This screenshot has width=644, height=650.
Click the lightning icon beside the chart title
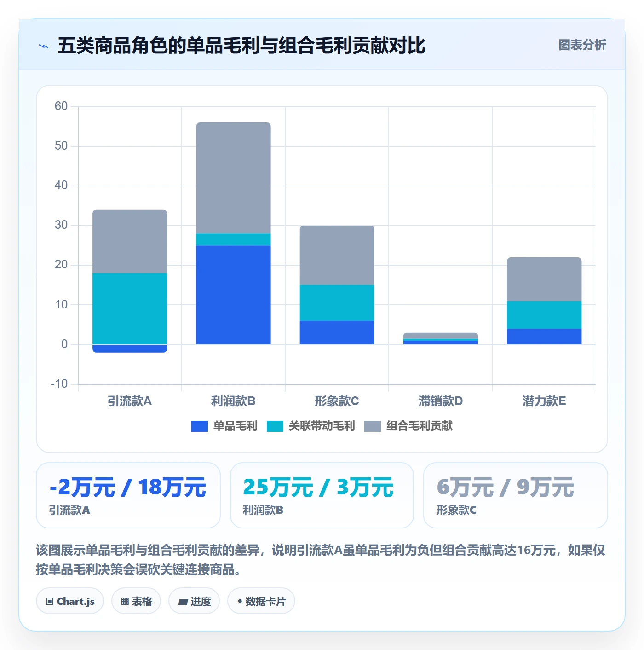point(44,46)
